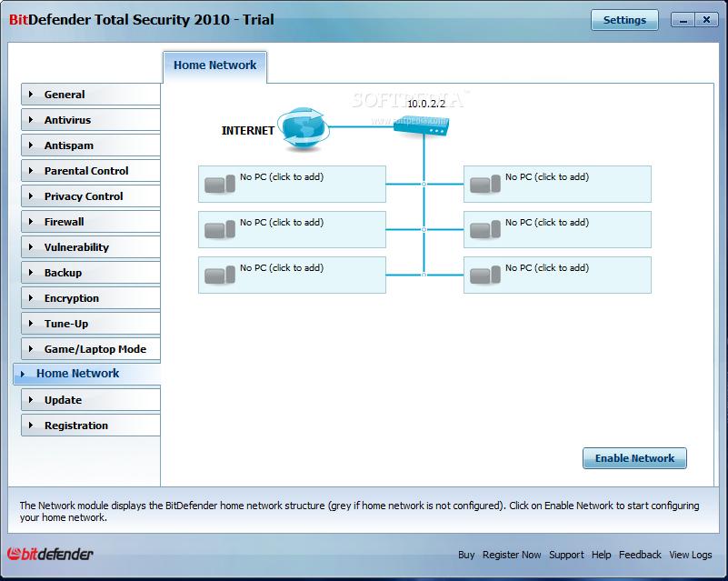
Task: Click the top-left grey PC icon
Action: click(x=219, y=185)
